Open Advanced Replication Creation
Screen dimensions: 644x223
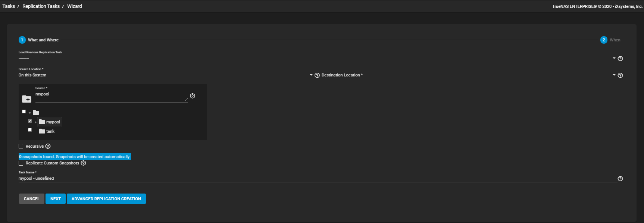coord(106,199)
